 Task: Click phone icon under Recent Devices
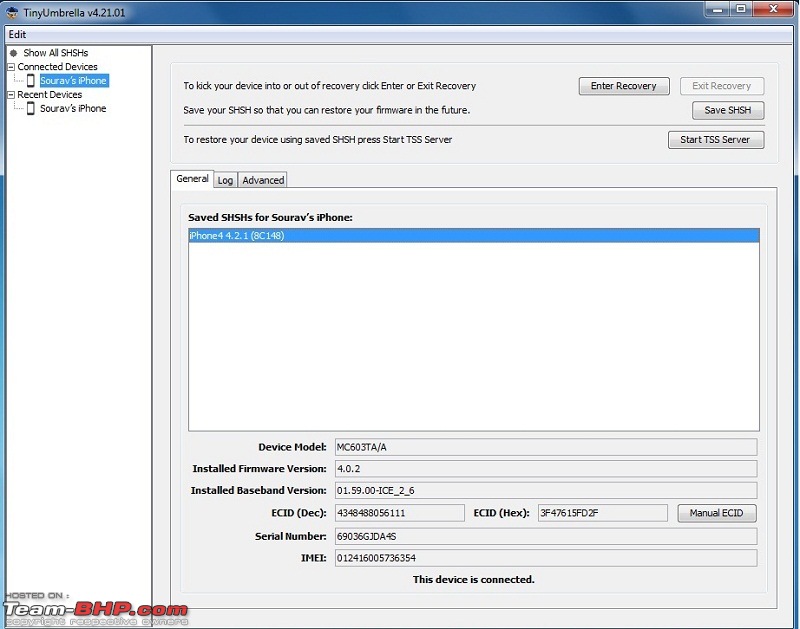31,109
